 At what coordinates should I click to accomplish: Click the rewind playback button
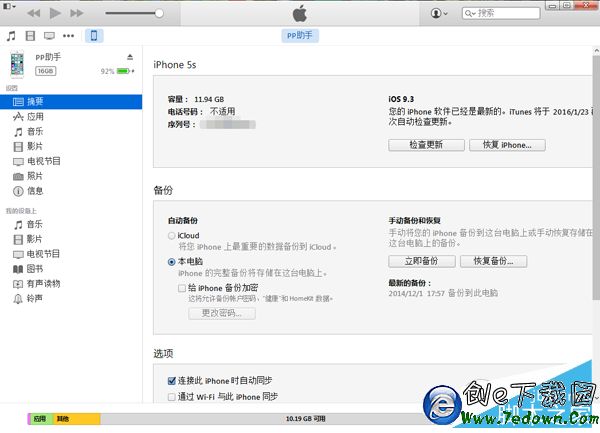[34, 13]
